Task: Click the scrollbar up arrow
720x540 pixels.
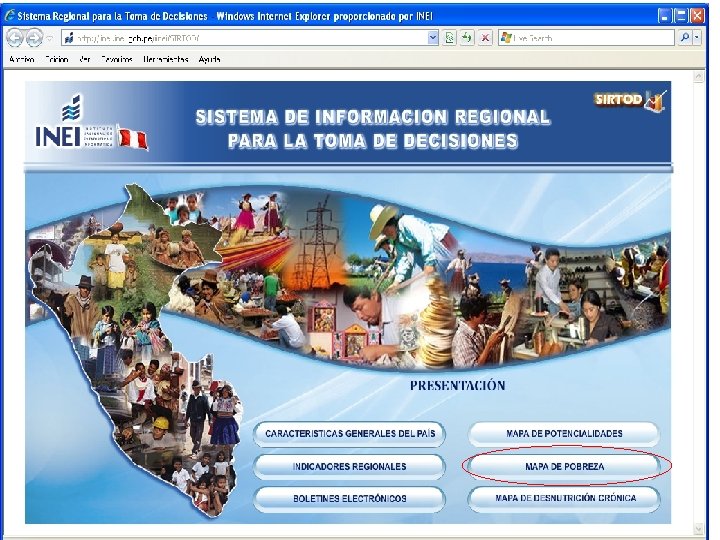Action: pyautogui.click(x=698, y=77)
